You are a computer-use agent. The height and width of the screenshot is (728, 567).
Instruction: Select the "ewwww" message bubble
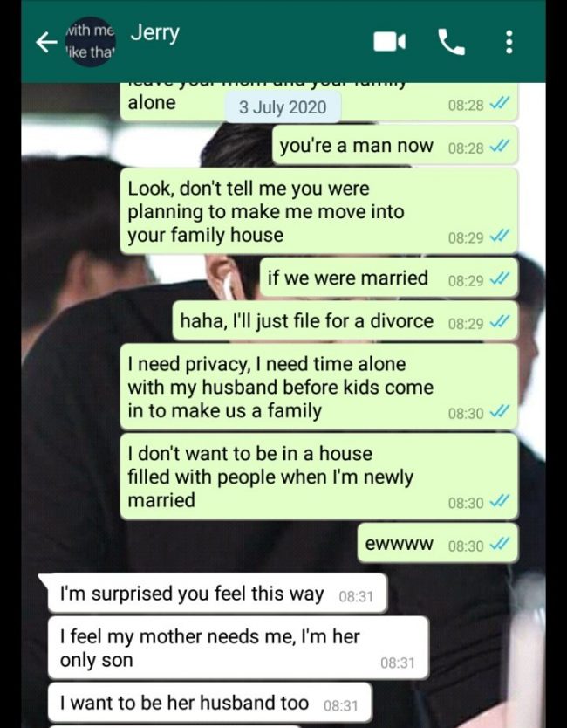pos(438,543)
